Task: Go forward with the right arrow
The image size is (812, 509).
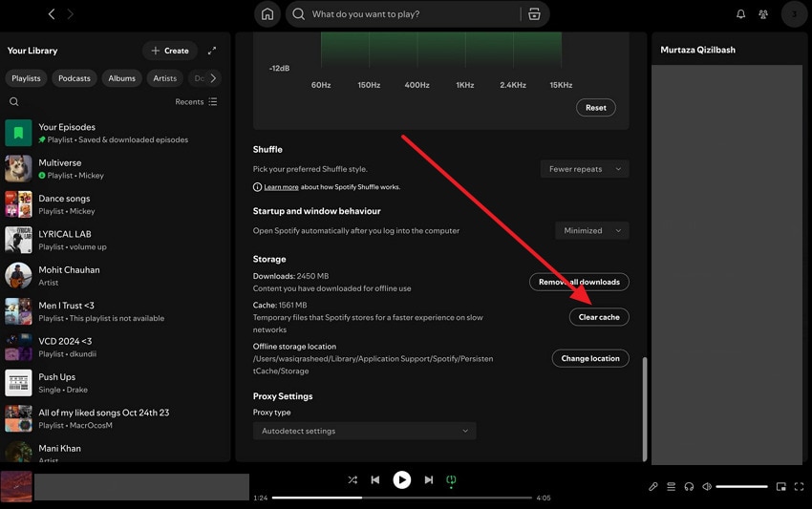Action: 70,14
